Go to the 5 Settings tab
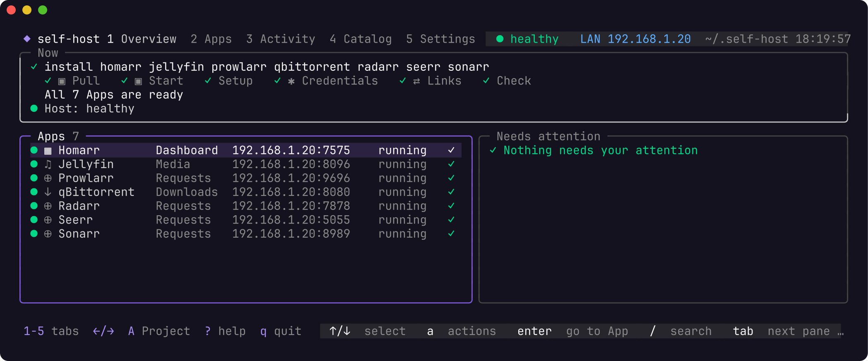This screenshot has height=361, width=868. click(440, 39)
